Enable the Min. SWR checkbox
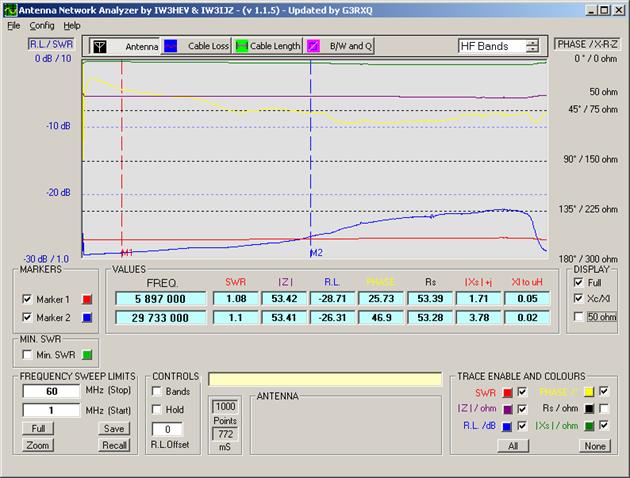This screenshot has height=478, width=630. click(x=27, y=354)
